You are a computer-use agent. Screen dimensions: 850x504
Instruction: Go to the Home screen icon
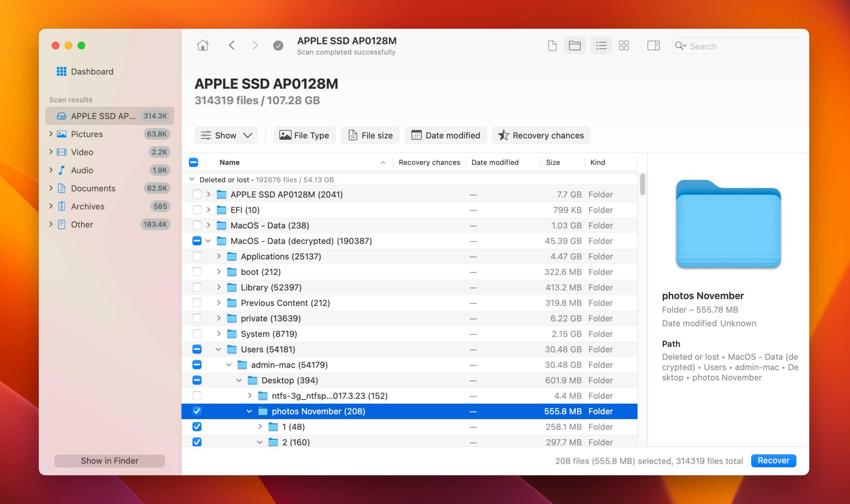[203, 45]
